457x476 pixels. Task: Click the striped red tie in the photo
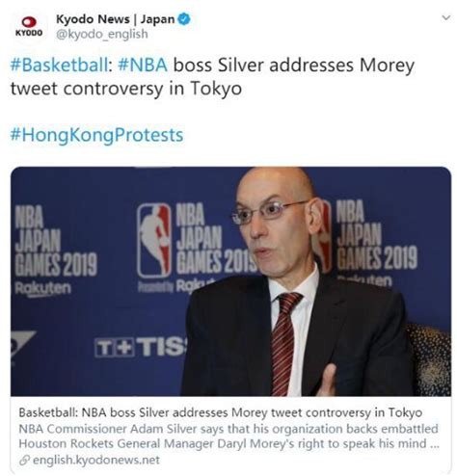(284, 344)
